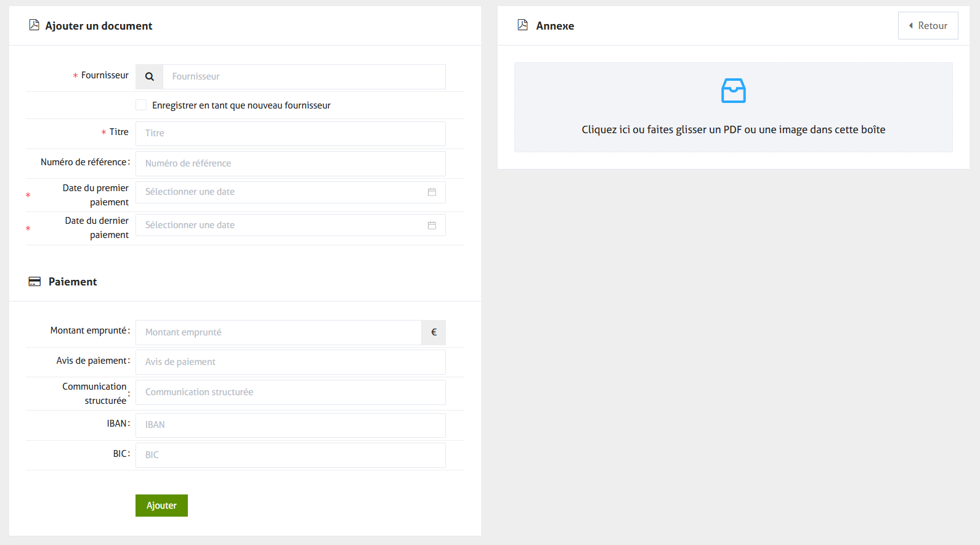Go back using the Retour button
The height and width of the screenshot is (545, 980).
[x=928, y=25]
